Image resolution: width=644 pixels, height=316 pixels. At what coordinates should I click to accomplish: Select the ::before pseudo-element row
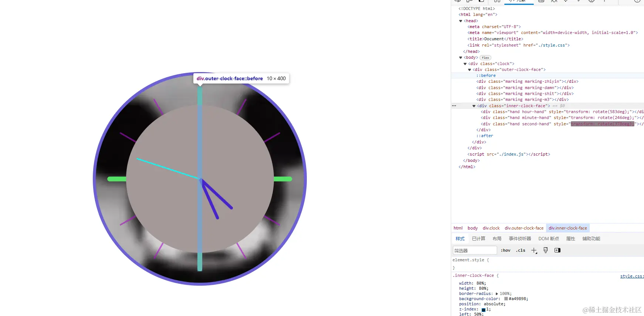click(486, 75)
